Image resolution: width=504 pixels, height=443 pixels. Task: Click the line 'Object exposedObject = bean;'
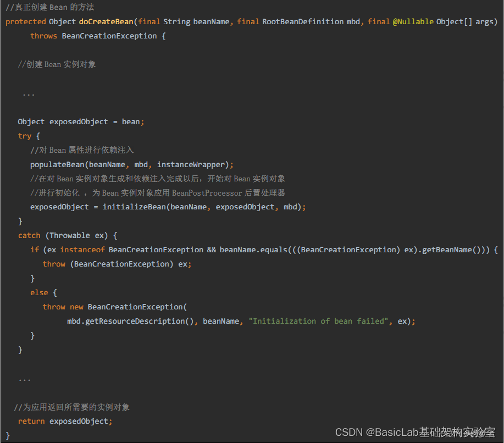point(81,121)
